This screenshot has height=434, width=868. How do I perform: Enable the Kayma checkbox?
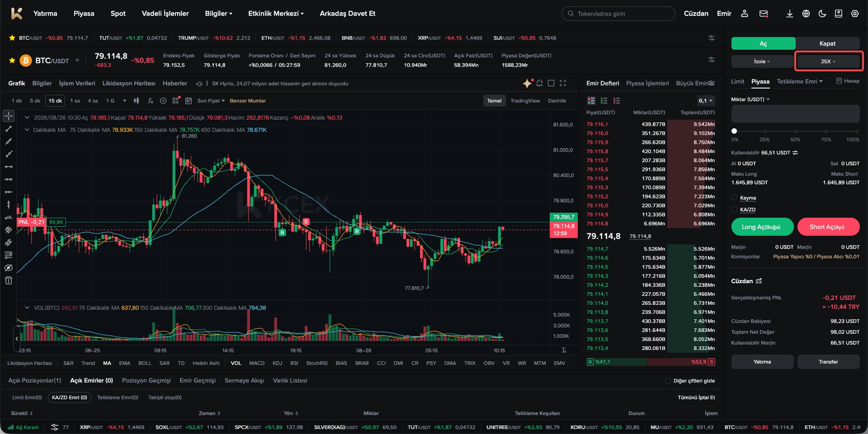coord(734,197)
